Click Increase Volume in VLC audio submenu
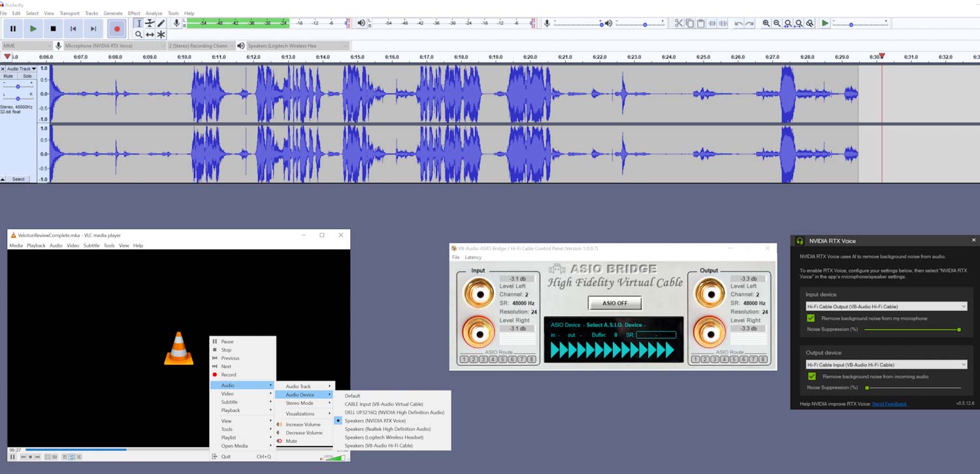Image resolution: width=980 pixels, height=474 pixels. pos(304,424)
